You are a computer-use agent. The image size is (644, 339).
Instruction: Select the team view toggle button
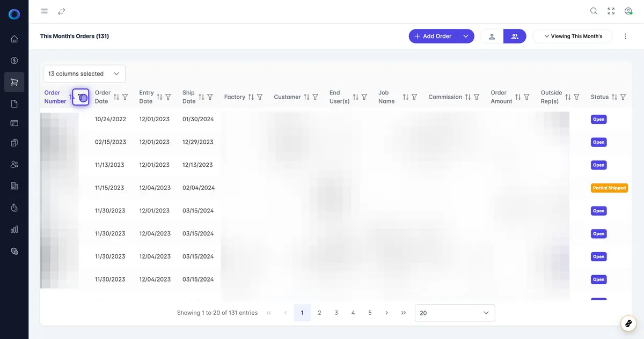[515, 36]
